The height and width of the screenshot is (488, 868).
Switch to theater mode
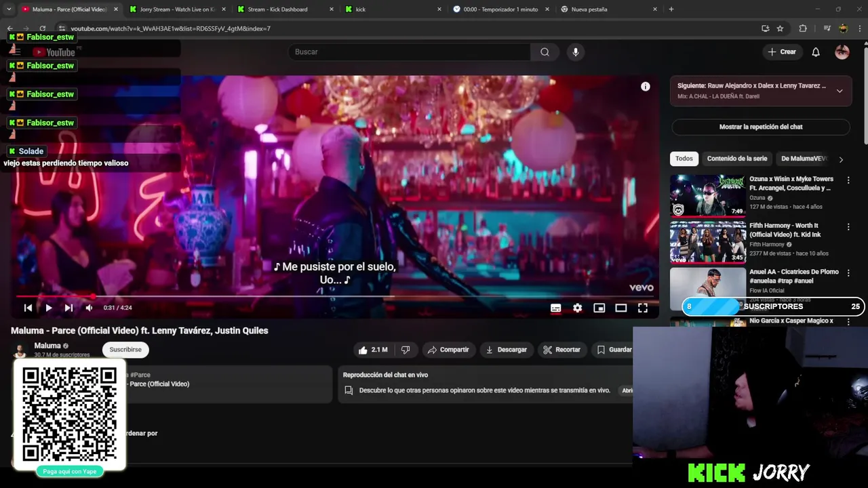[621, 308]
